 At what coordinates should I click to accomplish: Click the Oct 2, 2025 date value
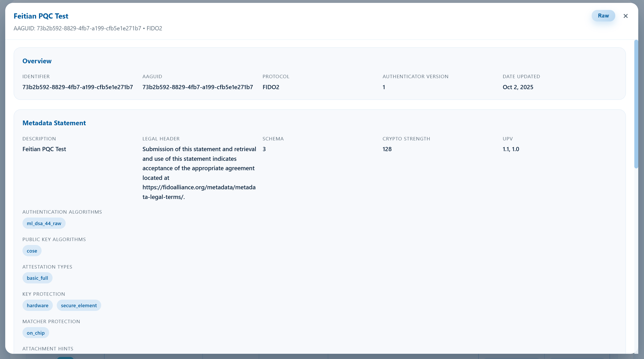[x=518, y=87]
